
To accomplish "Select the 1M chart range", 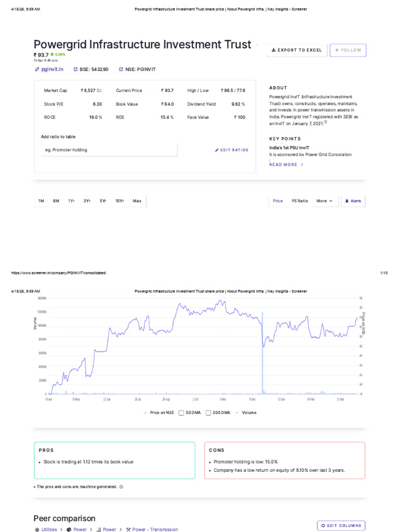I will point(41,201).
